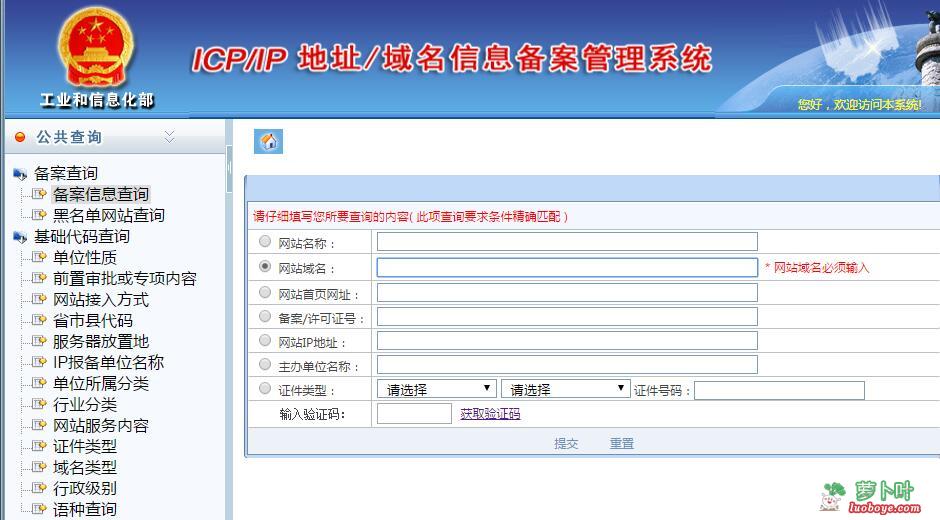The height and width of the screenshot is (520, 940).
Task: Open 前置审批或专项内容 item
Action: (x=125, y=278)
